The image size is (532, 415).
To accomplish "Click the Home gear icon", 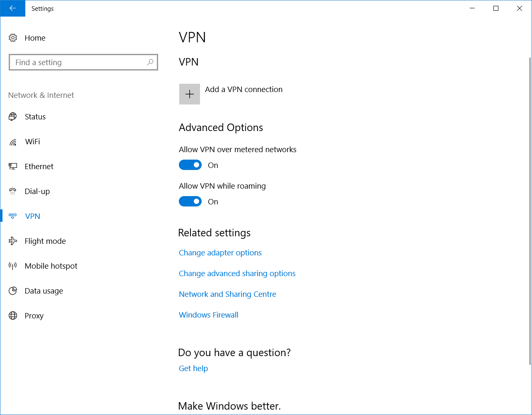I will pos(13,38).
